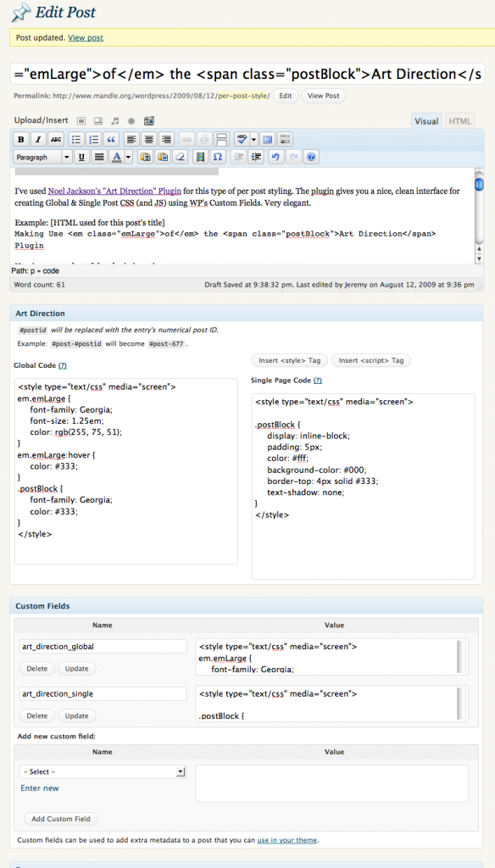Image resolution: width=495 pixels, height=868 pixels.
Task: Toggle fullscreen editor mode
Action: point(268,139)
